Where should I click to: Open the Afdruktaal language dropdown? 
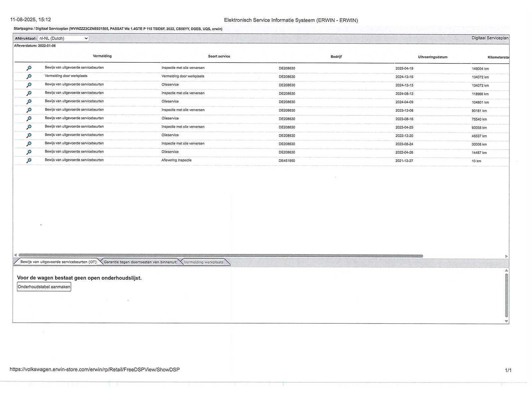point(63,38)
